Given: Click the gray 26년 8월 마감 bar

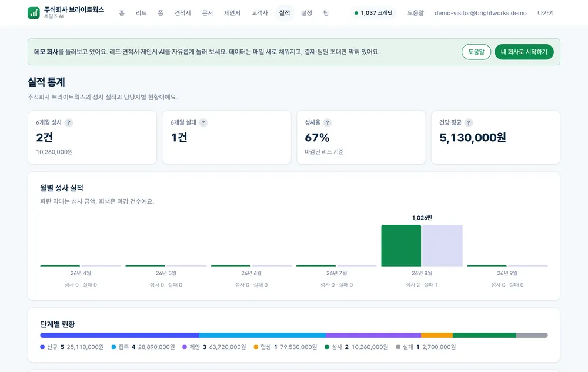Looking at the screenshot, I should [x=443, y=245].
